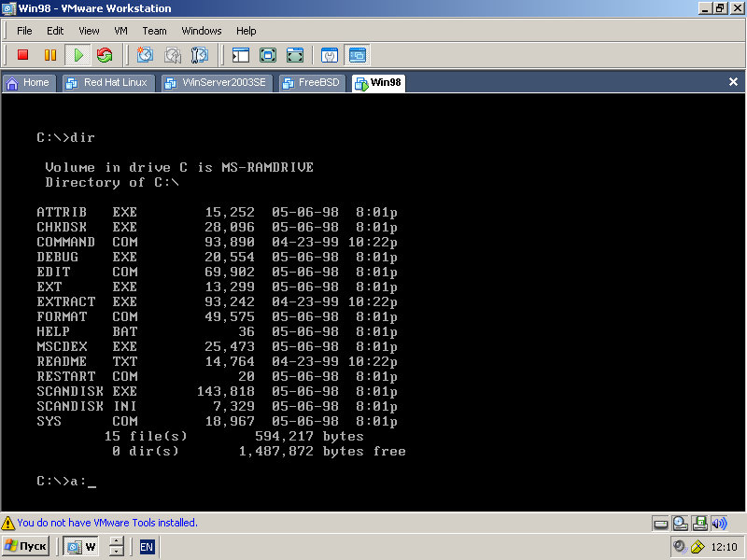
Task: Click the CD-ROM device status icon
Action: pos(681,524)
